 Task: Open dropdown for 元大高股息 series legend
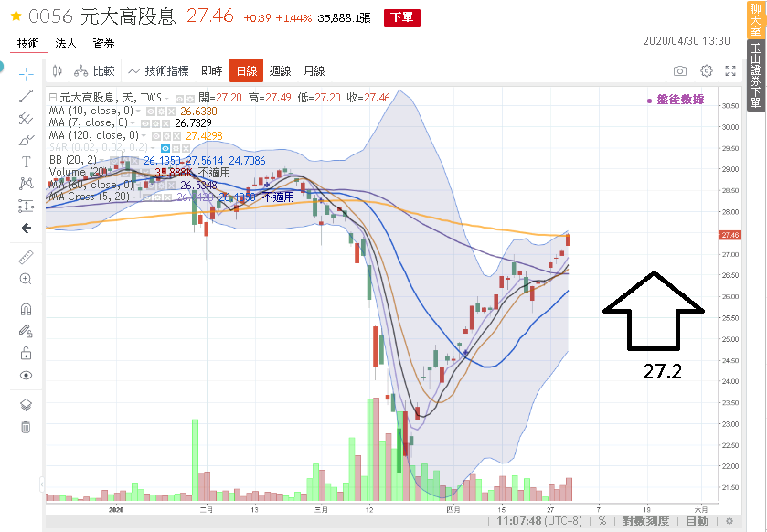click(167, 99)
